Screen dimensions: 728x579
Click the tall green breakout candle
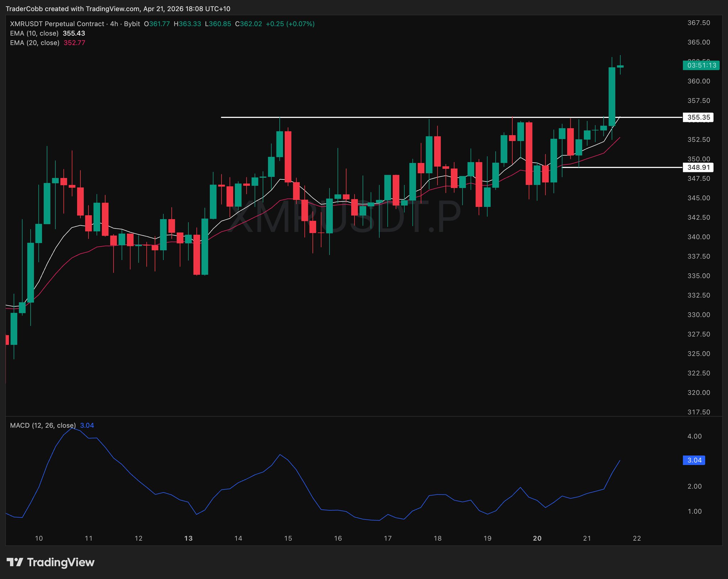click(612, 96)
